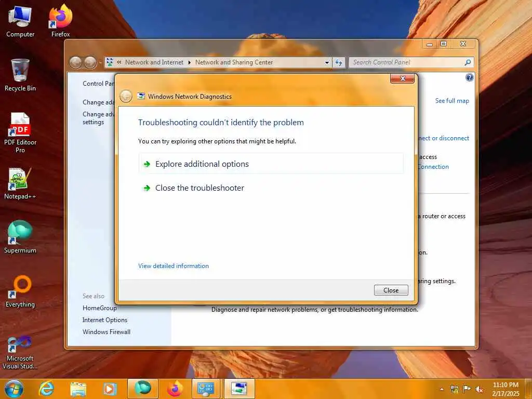Close the Control Panel window
Viewport: 532px width, 399px height.
pos(463,44)
